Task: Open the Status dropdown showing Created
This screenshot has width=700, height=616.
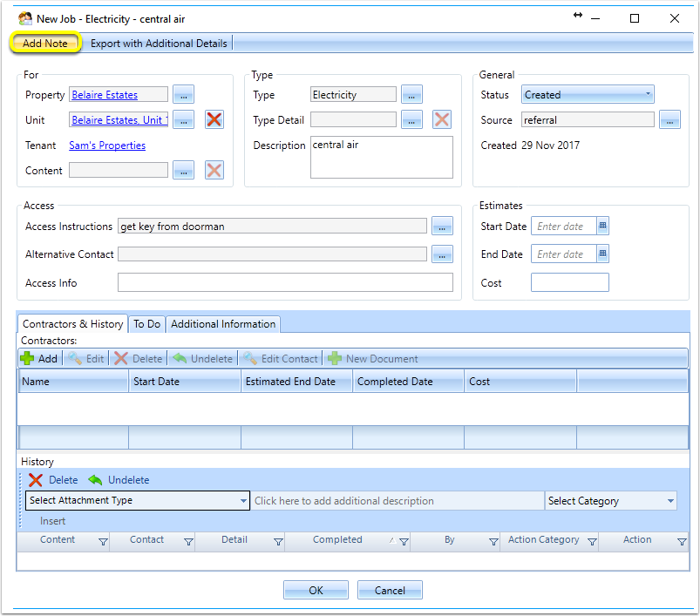Action: coord(588,95)
